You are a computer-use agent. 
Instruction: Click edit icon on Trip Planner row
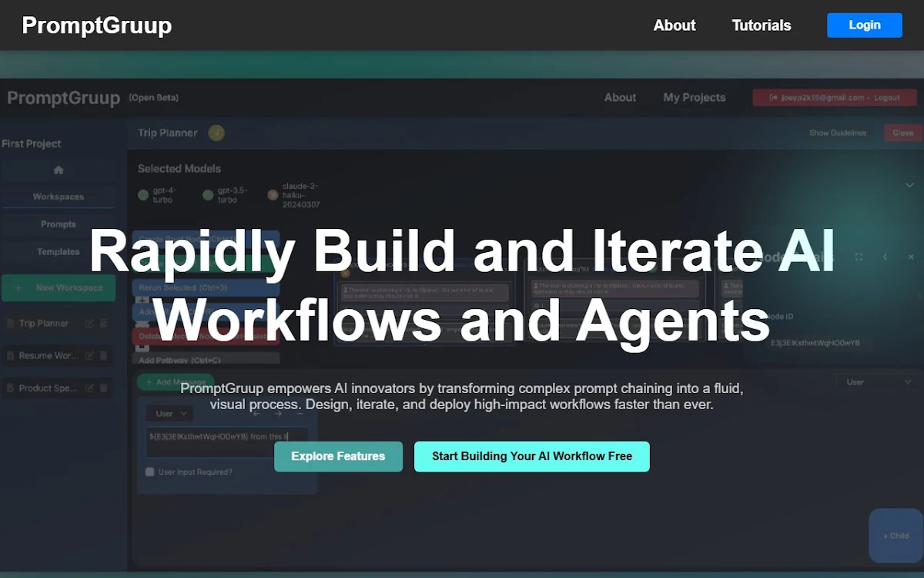coord(90,324)
